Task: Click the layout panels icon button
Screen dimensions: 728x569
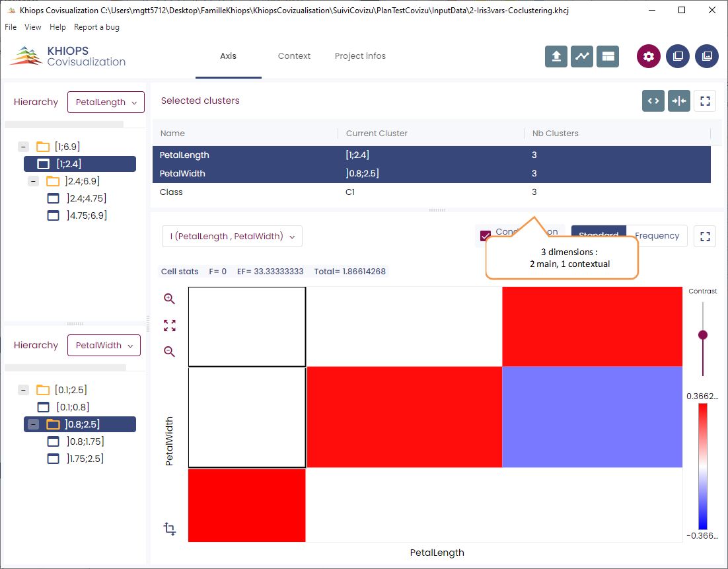Action: pos(607,57)
